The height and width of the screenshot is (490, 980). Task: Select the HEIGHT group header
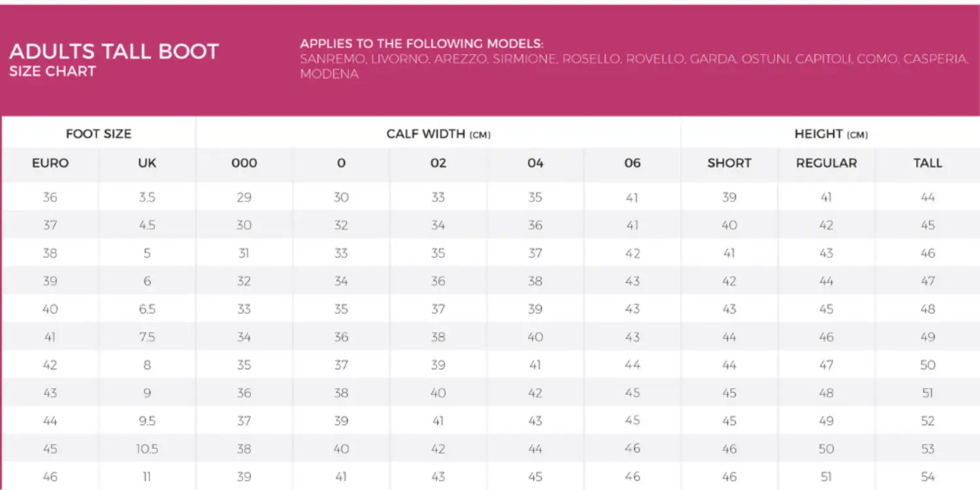830,134
